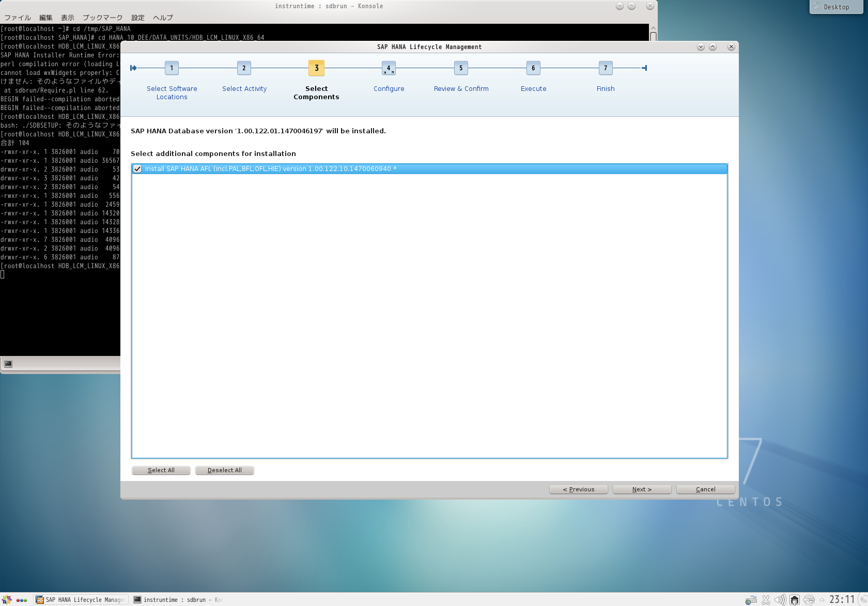The height and width of the screenshot is (606, 868).
Task: Open the Configure step label
Action: coord(389,88)
